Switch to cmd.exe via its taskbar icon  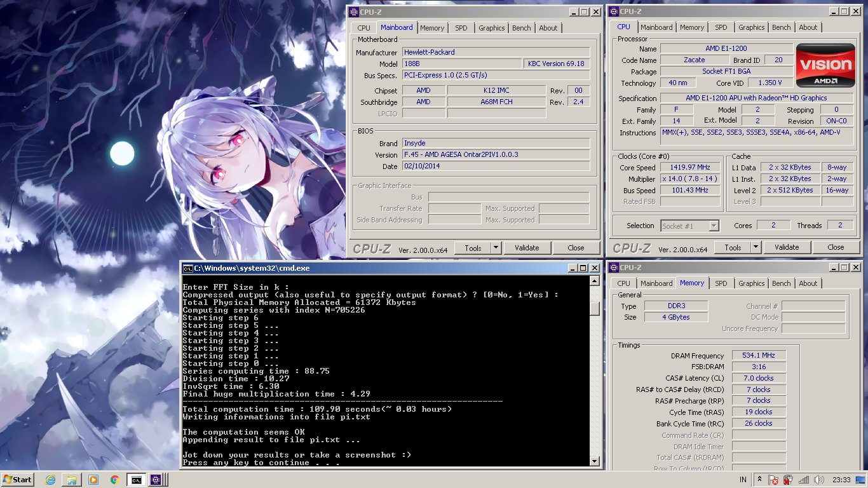(136, 480)
